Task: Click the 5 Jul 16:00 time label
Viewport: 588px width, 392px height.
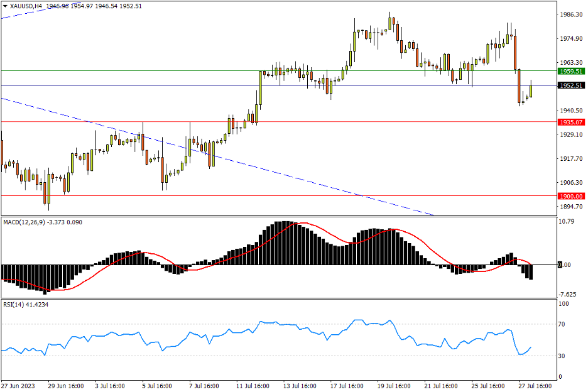Action: point(158,385)
